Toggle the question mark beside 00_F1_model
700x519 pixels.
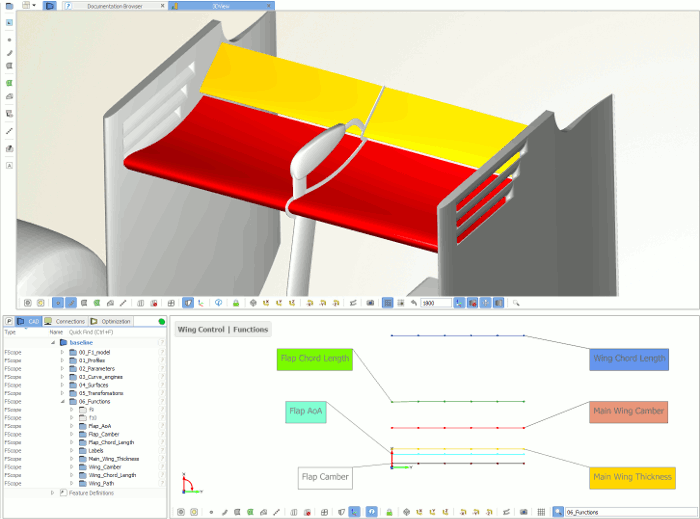point(162,352)
